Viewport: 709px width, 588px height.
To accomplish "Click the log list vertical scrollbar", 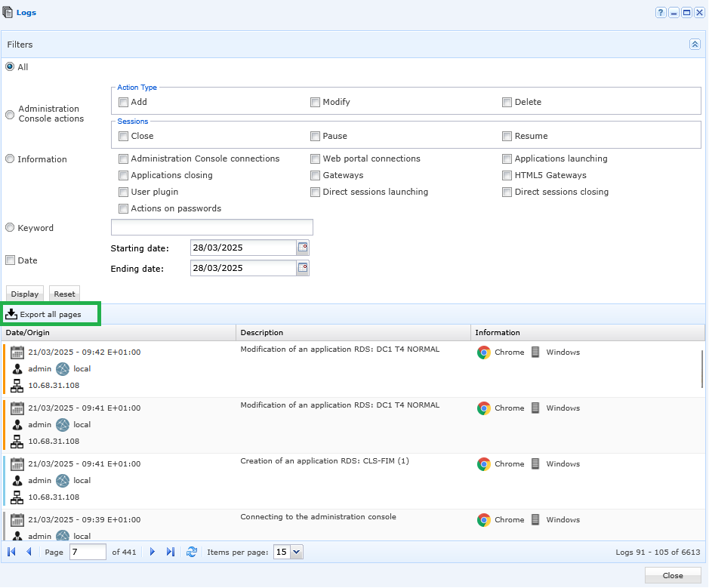I will (x=702, y=368).
